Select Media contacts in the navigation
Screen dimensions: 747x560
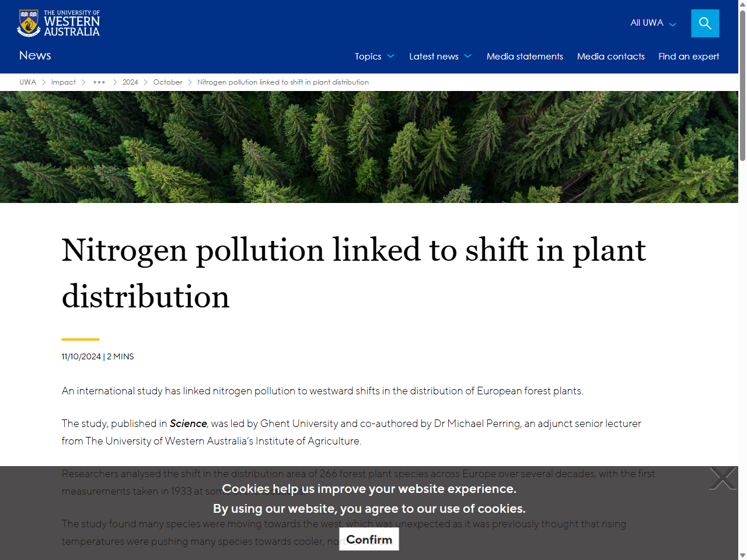click(611, 57)
